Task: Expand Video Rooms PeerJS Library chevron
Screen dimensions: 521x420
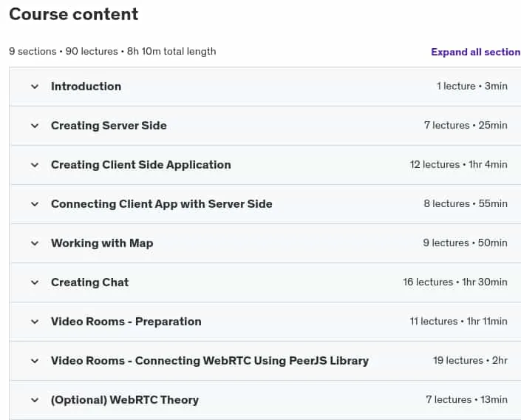Action: (x=35, y=361)
